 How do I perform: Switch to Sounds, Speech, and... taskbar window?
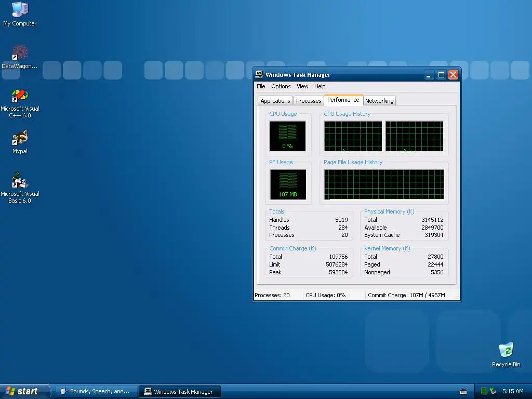tap(96, 392)
